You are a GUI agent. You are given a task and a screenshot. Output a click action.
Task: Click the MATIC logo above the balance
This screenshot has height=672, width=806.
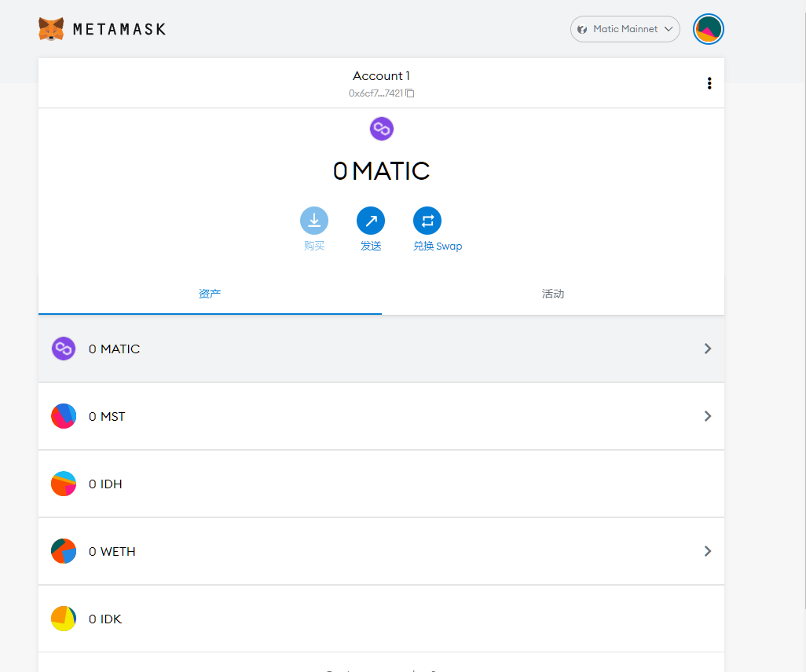382,129
